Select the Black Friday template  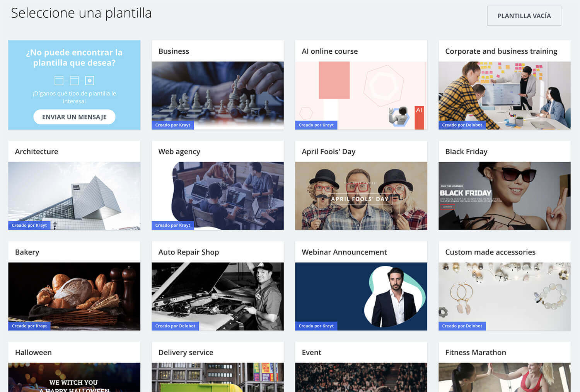pos(504,195)
